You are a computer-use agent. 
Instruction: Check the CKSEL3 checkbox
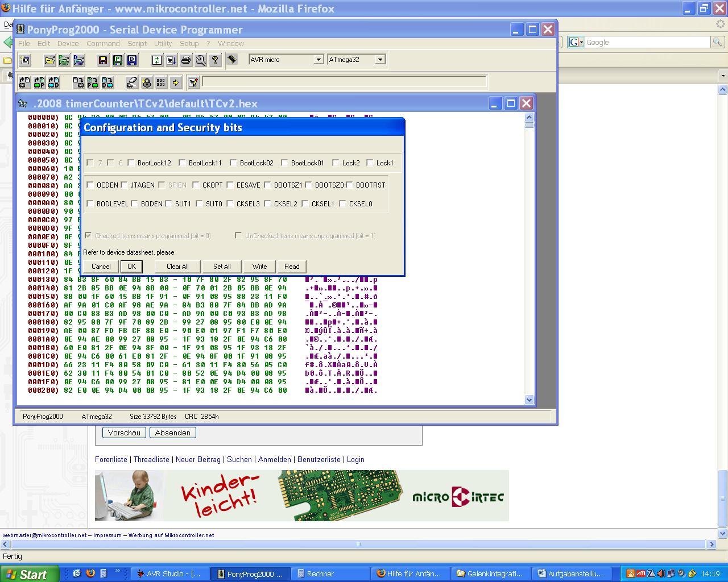tap(230, 203)
